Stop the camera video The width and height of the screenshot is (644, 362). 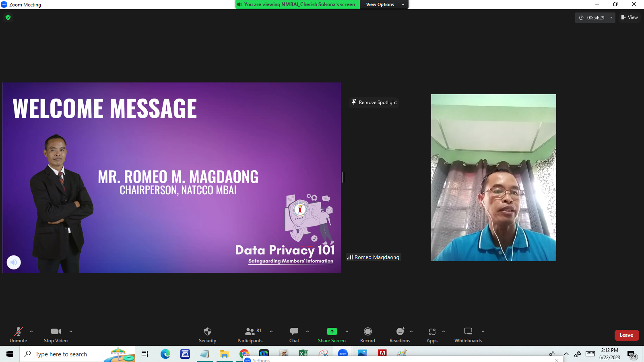pyautogui.click(x=56, y=335)
